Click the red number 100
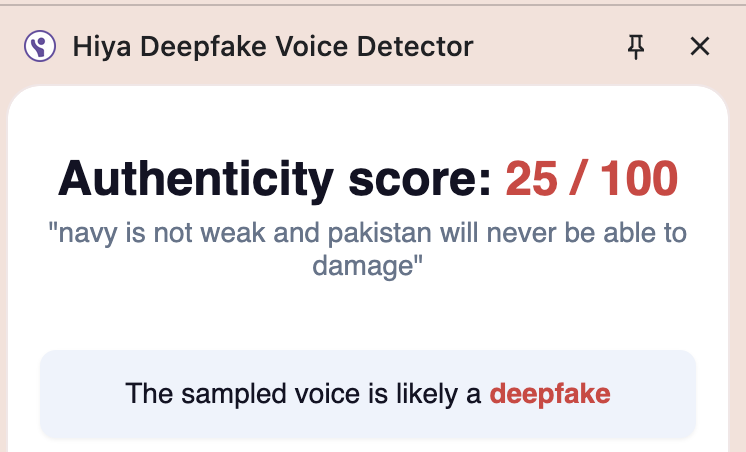Viewport: 746px width, 452px height. 641,180
